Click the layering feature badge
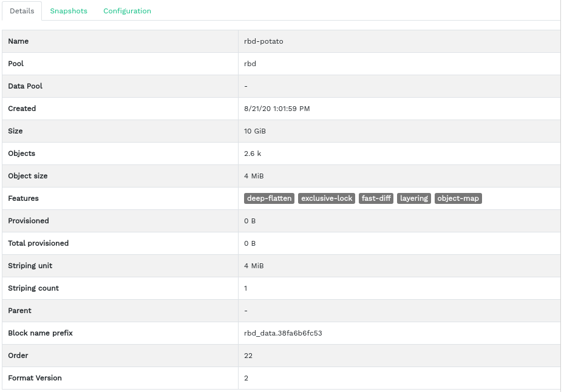Viewport: 564px width, 392px height. pyautogui.click(x=414, y=198)
